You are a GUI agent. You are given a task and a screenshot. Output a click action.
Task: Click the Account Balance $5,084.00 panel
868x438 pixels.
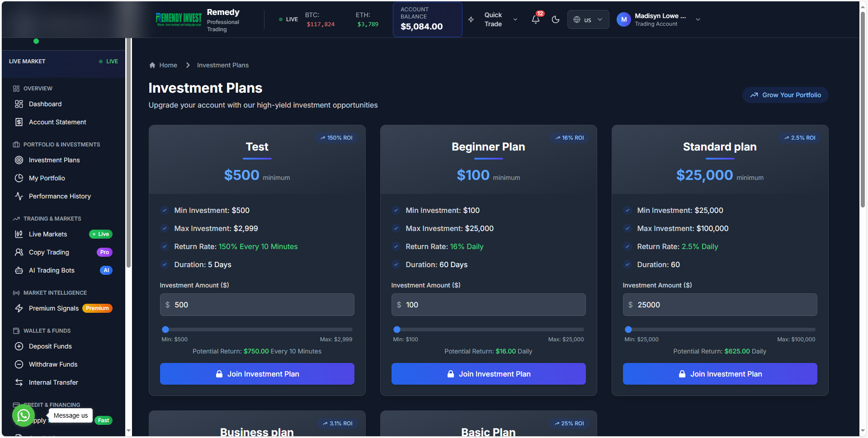[428, 19]
